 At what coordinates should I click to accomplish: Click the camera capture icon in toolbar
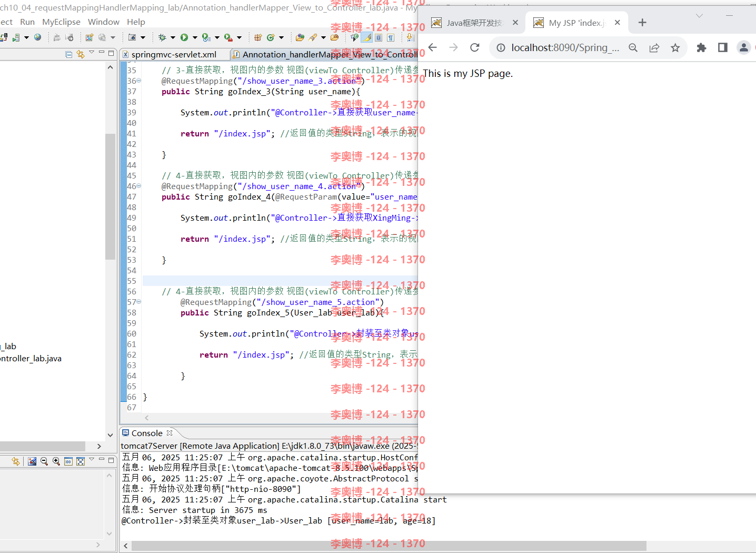pyautogui.click(x=132, y=37)
